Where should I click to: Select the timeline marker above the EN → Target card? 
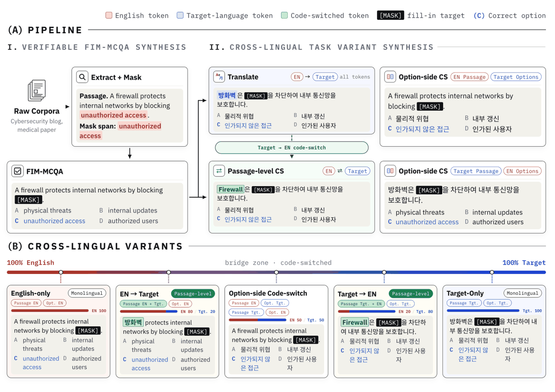pyautogui.click(x=168, y=272)
